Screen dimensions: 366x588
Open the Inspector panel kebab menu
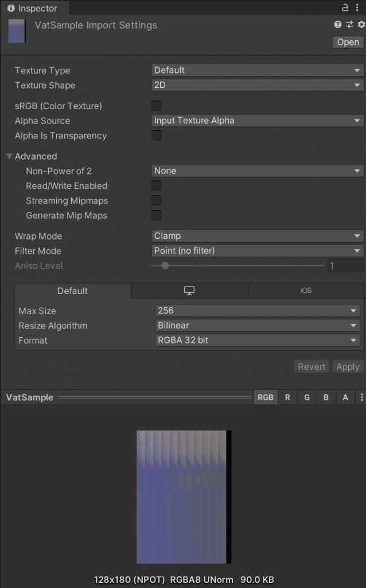359,8
